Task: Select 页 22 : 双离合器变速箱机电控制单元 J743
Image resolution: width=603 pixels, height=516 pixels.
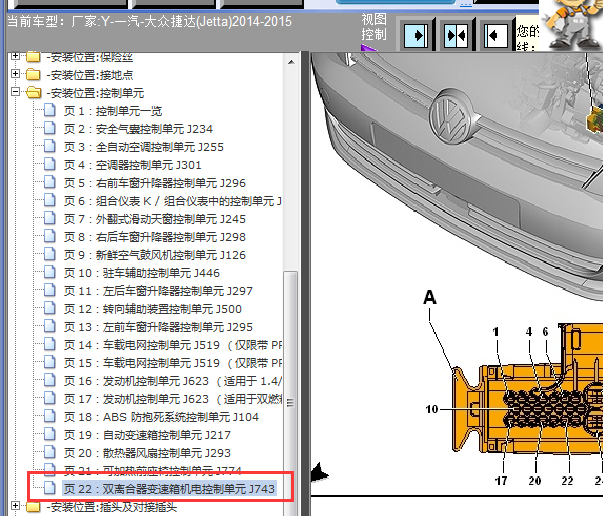Action: pos(169,489)
